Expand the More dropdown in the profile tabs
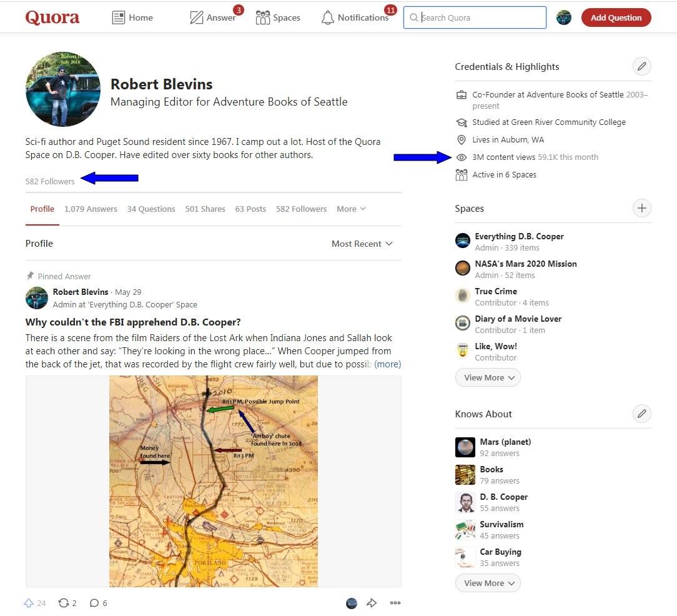Viewport: 677px width, 616px height. 351,209
